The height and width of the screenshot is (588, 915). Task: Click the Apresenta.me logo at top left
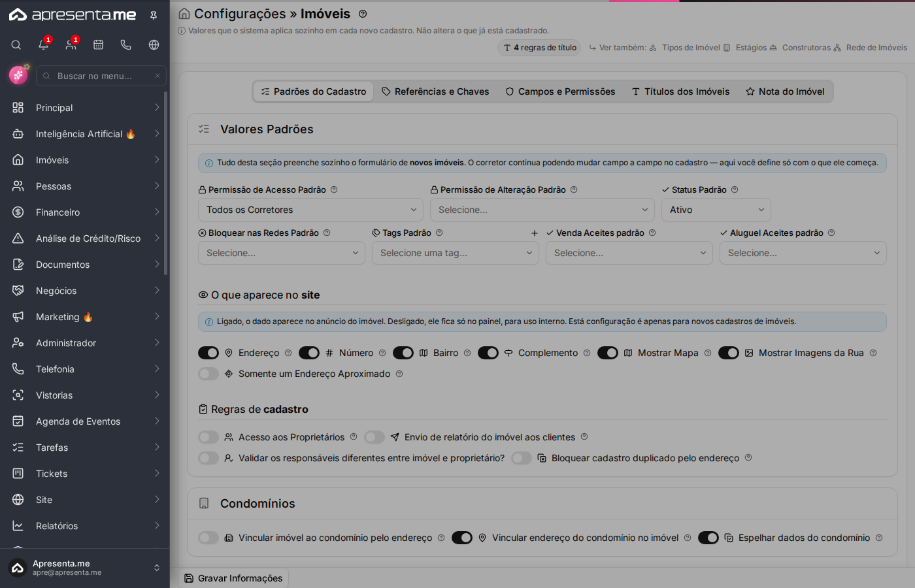coord(73,15)
